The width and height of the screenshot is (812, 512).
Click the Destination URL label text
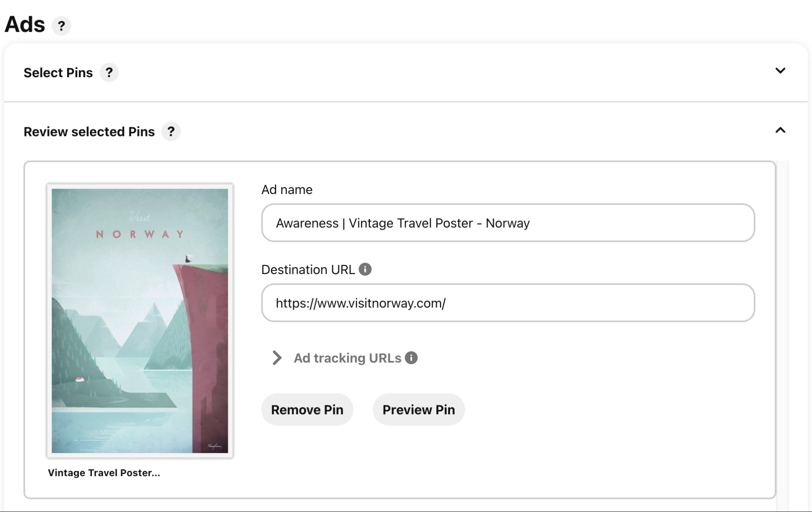308,270
